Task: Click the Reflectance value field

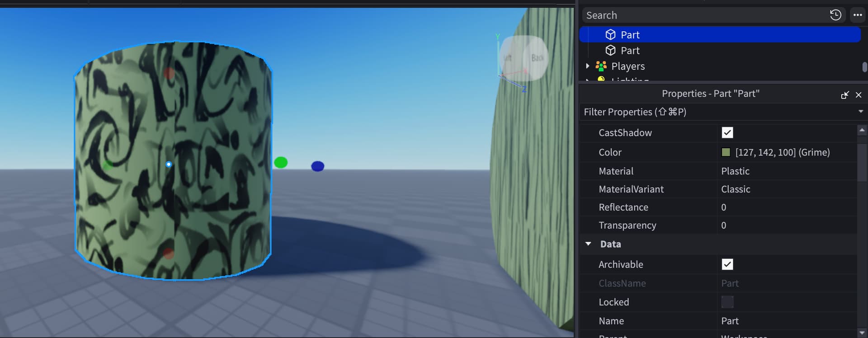Action: 787,207
